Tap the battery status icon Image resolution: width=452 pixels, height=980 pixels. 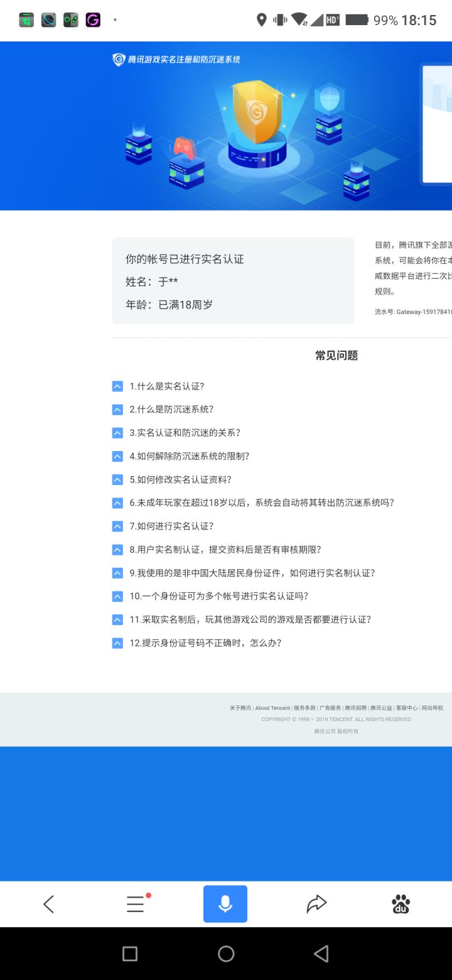click(357, 20)
